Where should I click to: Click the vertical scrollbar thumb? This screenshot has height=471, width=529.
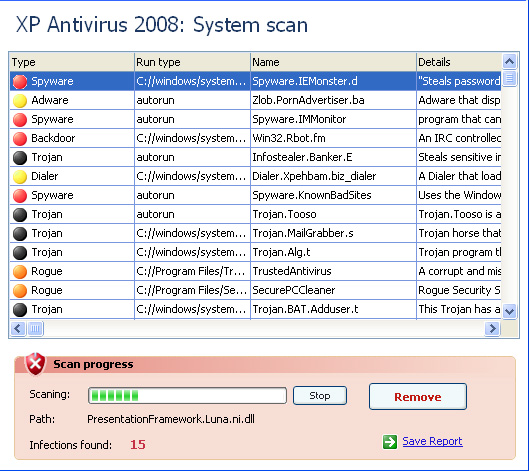tap(509, 79)
